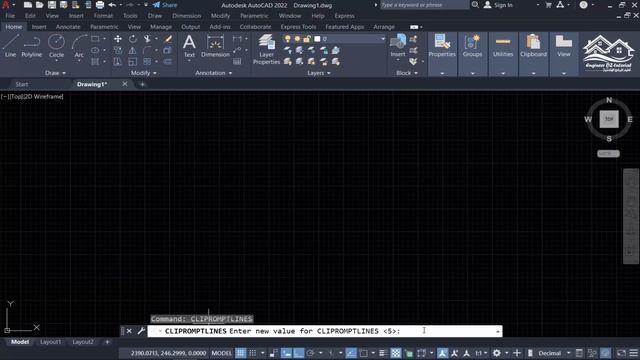Click the Properties panel button
The width and height of the screenshot is (640, 360).
pos(442,46)
